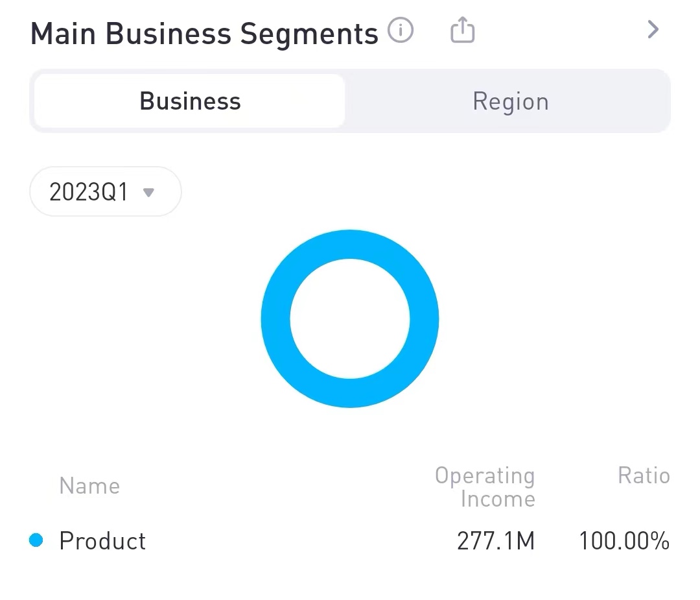Image resolution: width=700 pixels, height=600 pixels.
Task: Click the blue Product legend dot
Action: [x=36, y=540]
